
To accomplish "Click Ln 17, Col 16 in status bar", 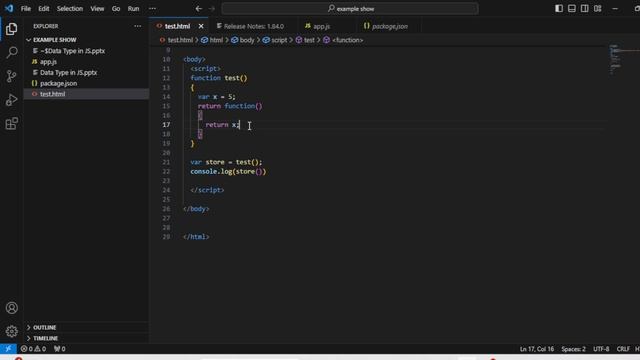I will (x=537, y=349).
